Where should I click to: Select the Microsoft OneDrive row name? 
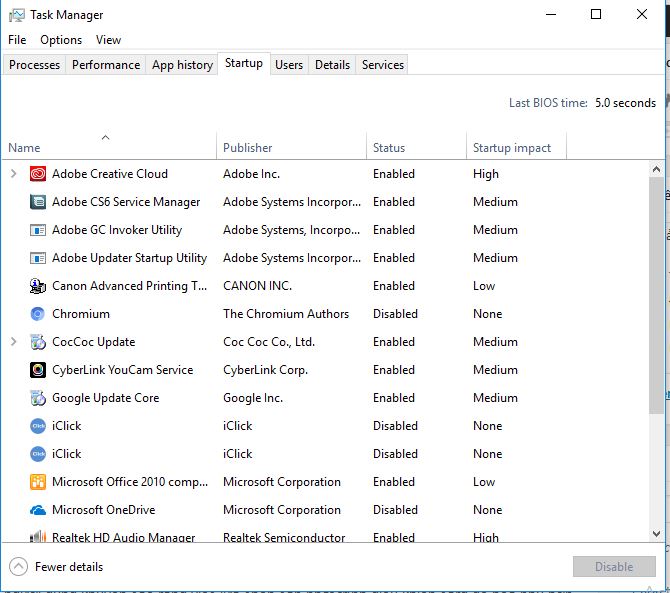click(x=103, y=510)
